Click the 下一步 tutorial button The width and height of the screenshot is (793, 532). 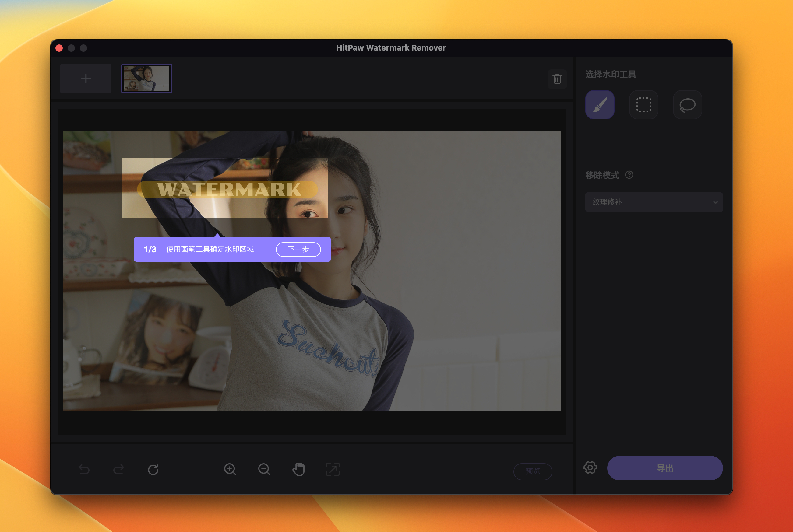298,249
